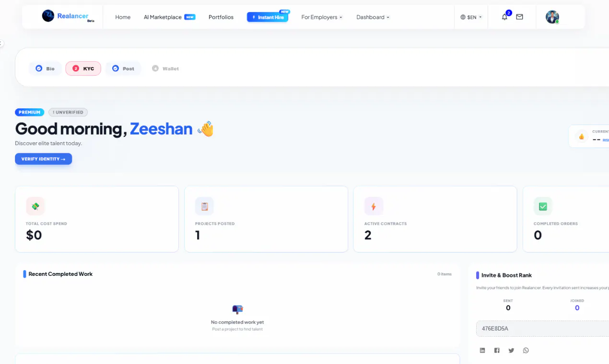
Task: Click the waving hand emoji
Action: (205, 129)
